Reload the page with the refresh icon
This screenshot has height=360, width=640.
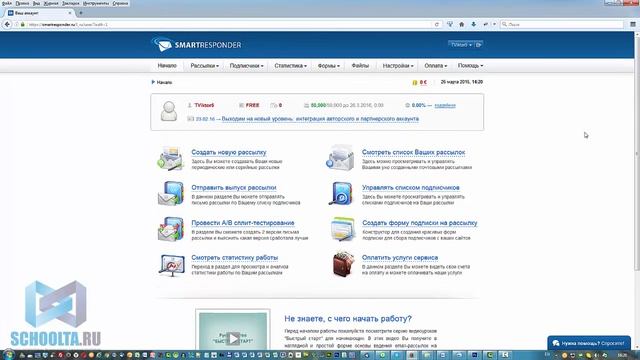[437, 24]
